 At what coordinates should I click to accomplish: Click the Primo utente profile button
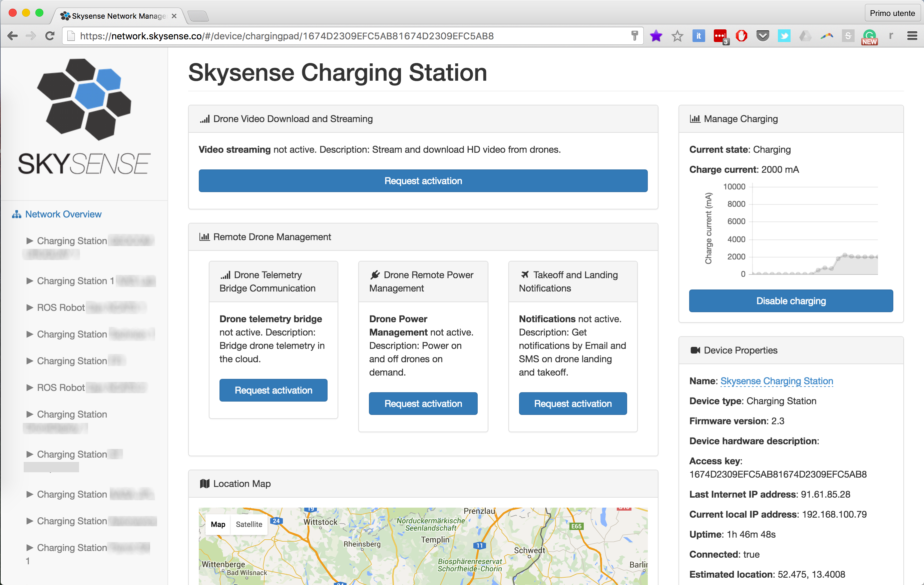(x=892, y=13)
